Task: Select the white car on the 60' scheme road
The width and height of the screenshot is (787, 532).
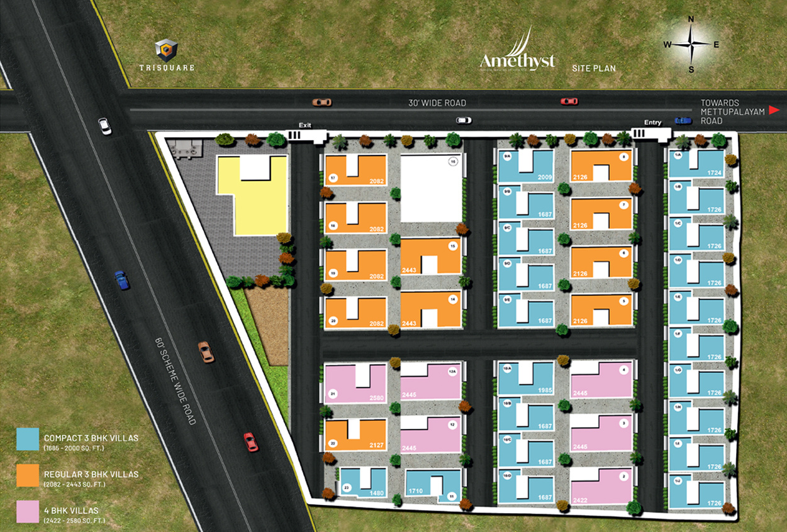Action: point(105,126)
